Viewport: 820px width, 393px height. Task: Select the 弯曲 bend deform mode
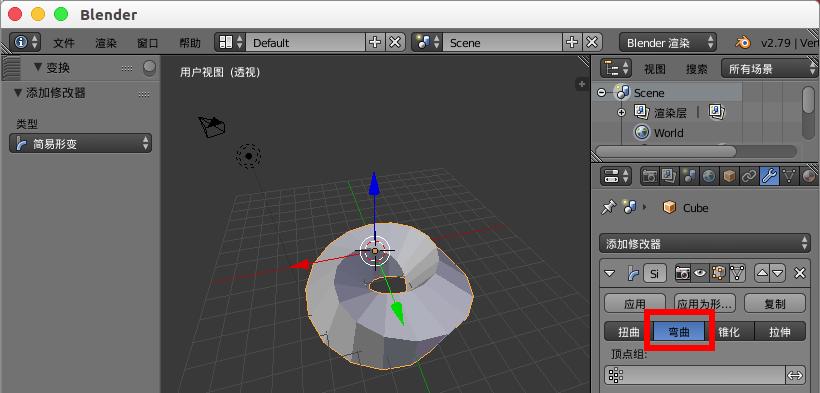[x=679, y=332]
